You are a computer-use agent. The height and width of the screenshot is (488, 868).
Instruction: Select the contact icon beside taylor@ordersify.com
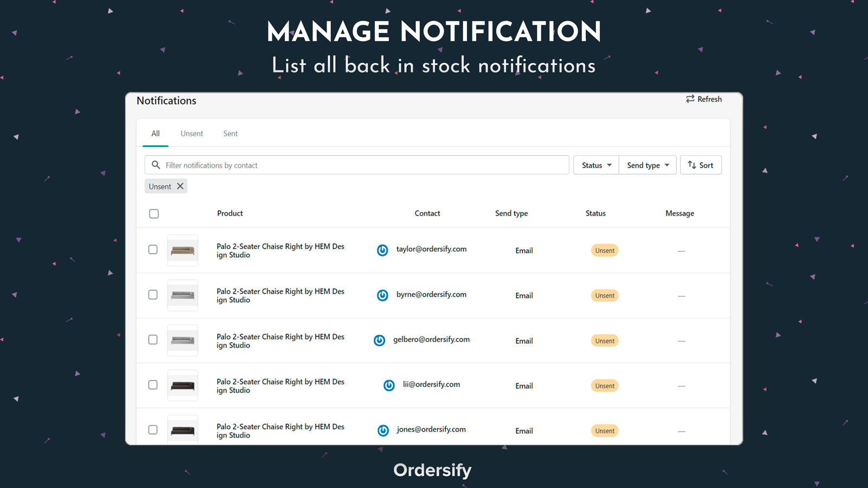coord(382,250)
